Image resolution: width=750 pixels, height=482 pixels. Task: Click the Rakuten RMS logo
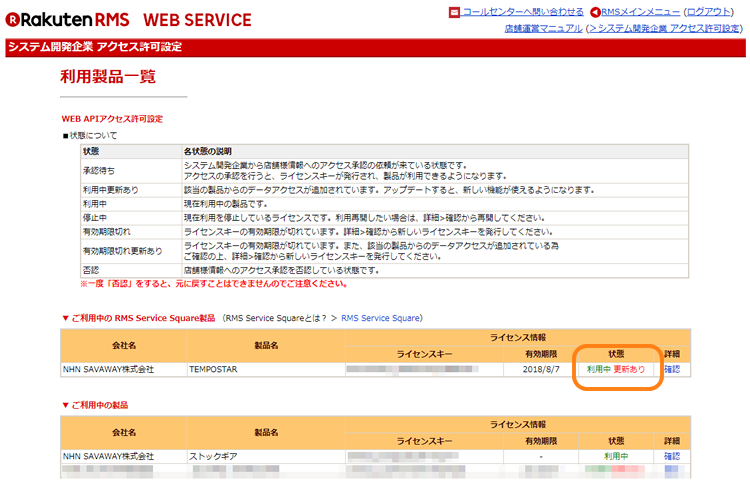67,20
